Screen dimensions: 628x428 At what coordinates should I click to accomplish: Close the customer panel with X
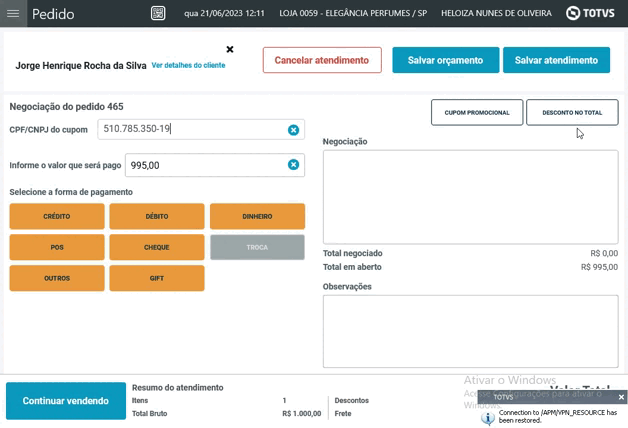click(x=230, y=49)
